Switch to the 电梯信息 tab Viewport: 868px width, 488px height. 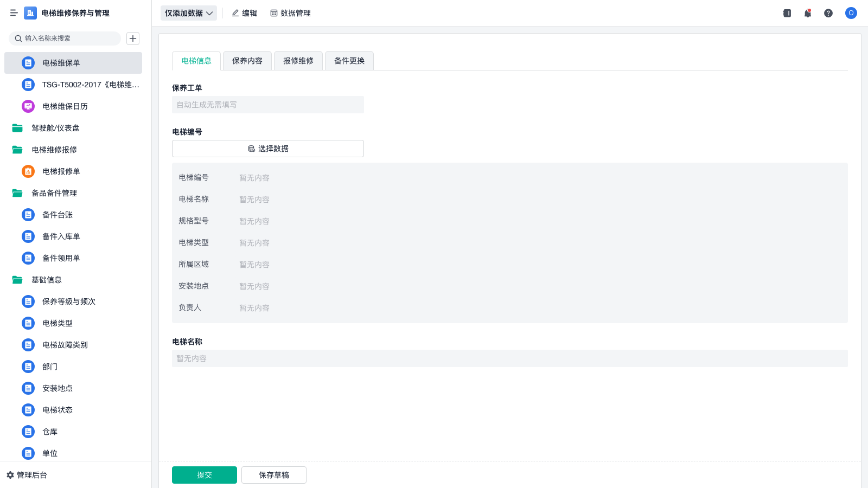196,61
